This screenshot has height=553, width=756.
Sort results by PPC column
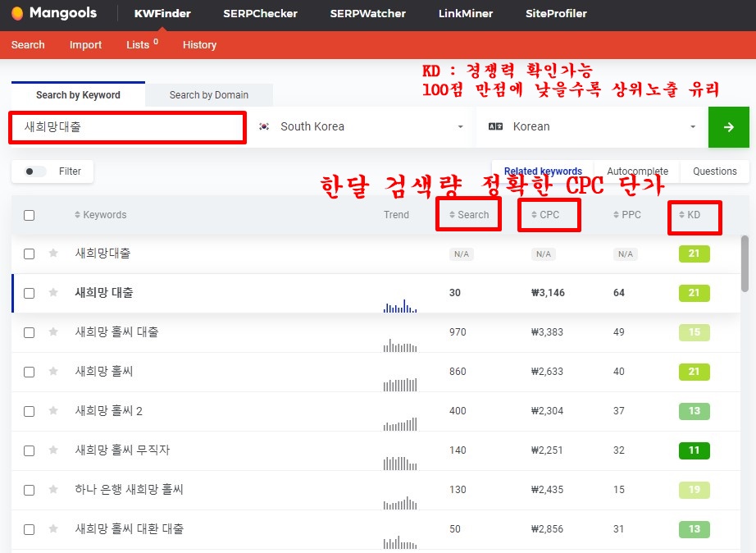coord(626,215)
